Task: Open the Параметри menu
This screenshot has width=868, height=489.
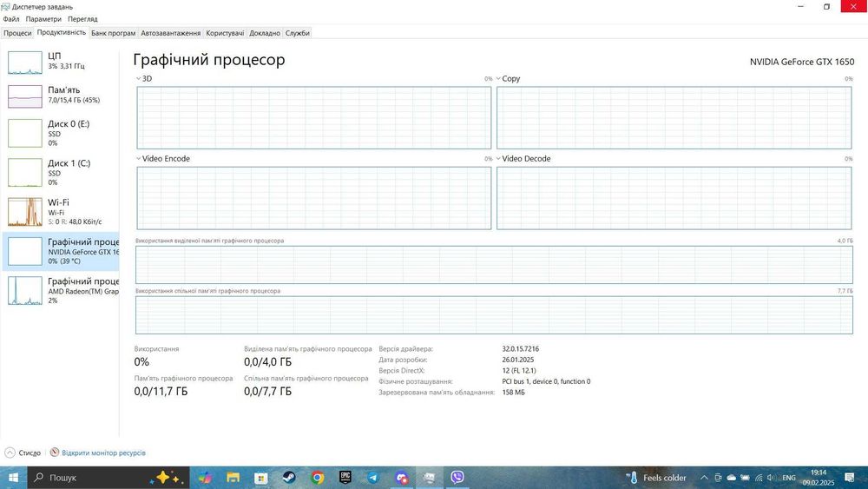Action: click(43, 19)
